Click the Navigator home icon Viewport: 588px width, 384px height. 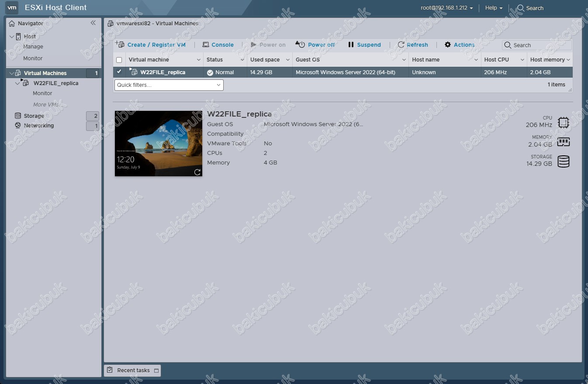point(12,24)
